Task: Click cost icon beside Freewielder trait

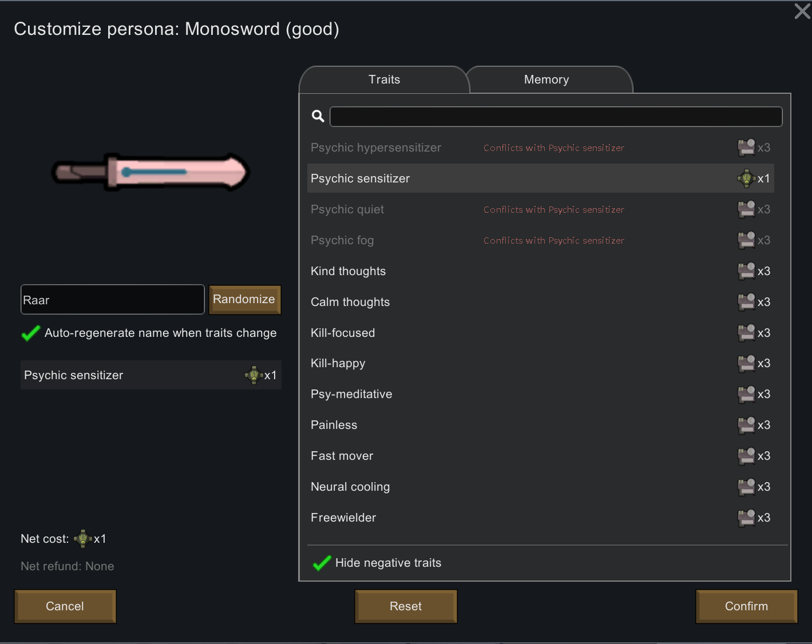Action: [x=746, y=518]
